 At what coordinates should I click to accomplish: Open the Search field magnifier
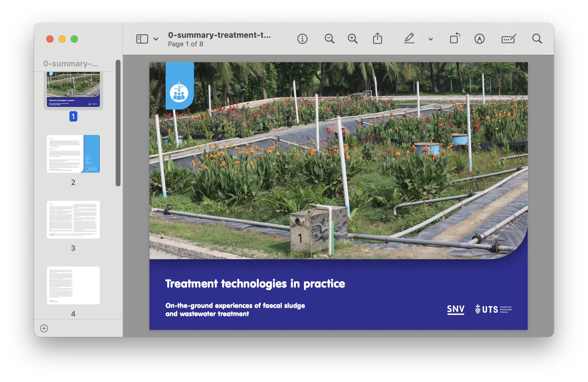click(537, 39)
